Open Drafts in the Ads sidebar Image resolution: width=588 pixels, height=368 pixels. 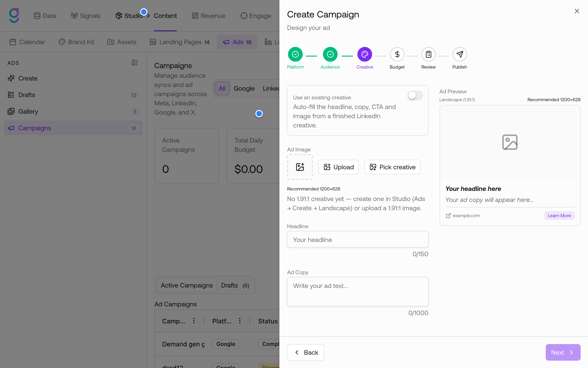point(73,95)
